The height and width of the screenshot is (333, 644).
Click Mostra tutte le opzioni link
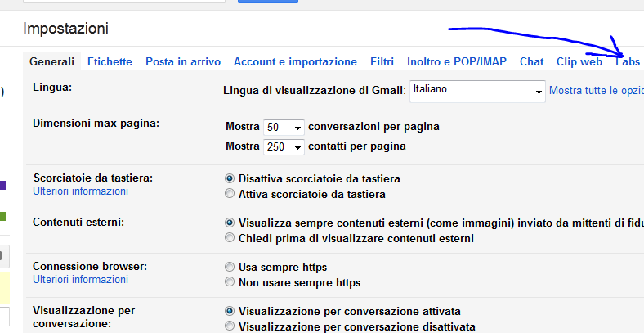click(596, 90)
